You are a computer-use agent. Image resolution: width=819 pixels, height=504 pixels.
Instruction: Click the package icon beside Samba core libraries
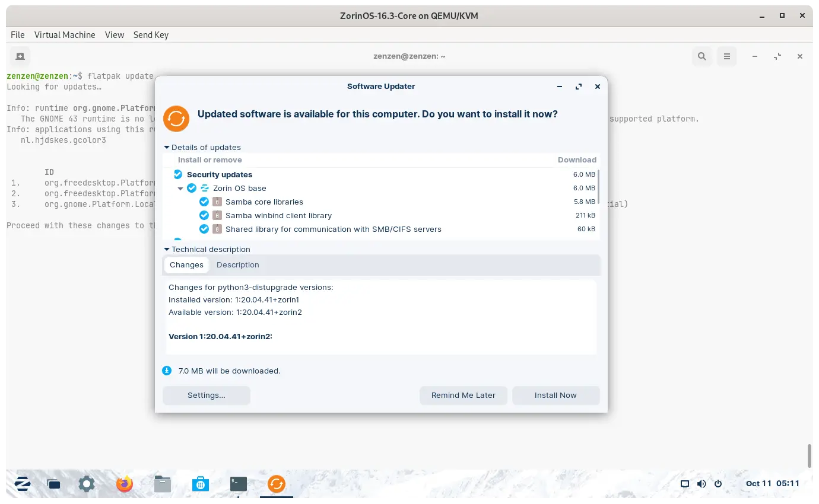(x=217, y=202)
